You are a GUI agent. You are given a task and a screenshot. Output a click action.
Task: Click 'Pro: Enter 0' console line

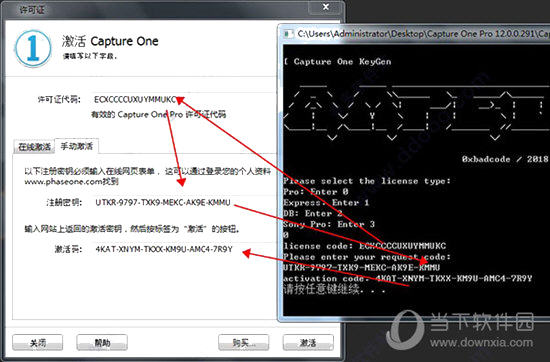coord(316,192)
